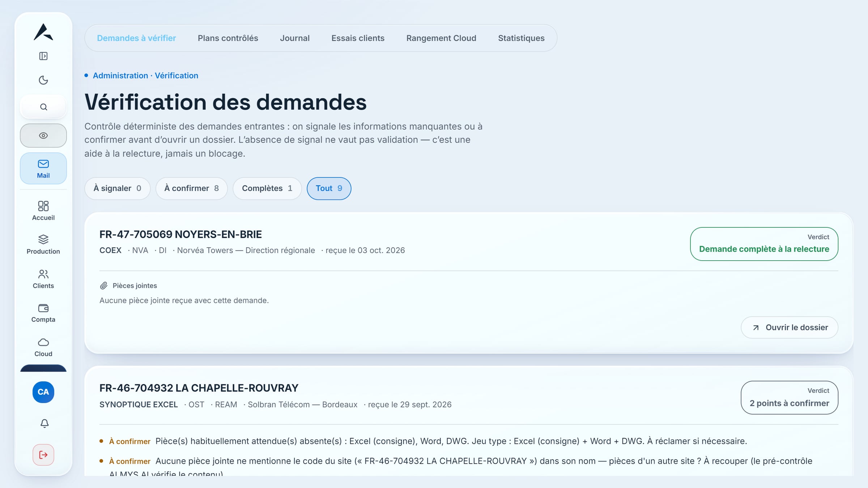Screen dimensions: 868x488
Task: Open Production section in sidebar
Action: (x=43, y=245)
